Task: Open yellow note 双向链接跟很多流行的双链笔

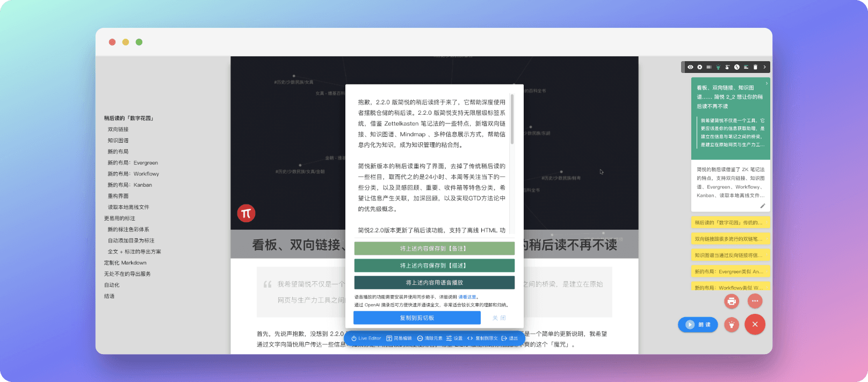Action: pyautogui.click(x=730, y=239)
